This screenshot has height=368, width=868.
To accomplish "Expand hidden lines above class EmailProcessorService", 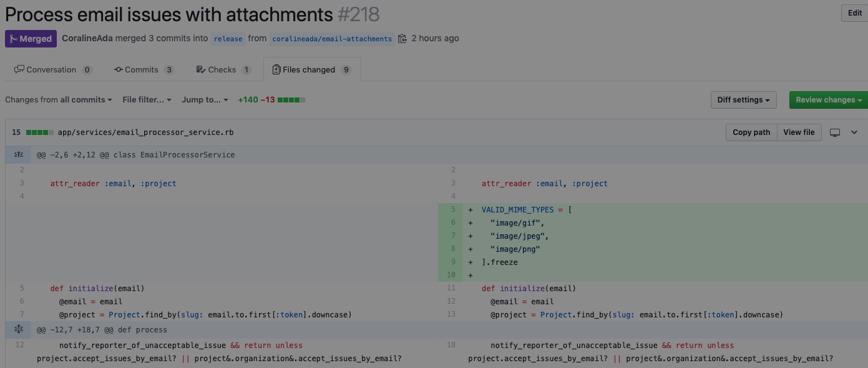I will 19,154.
